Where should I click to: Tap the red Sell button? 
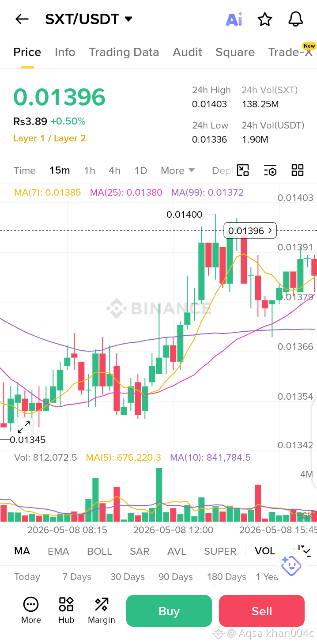click(x=262, y=611)
